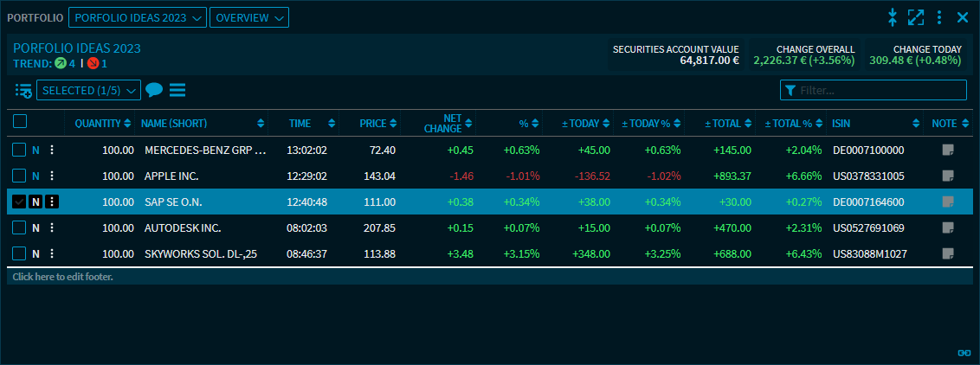
Task: Click the link chain icon at bottom right
Action: (964, 353)
